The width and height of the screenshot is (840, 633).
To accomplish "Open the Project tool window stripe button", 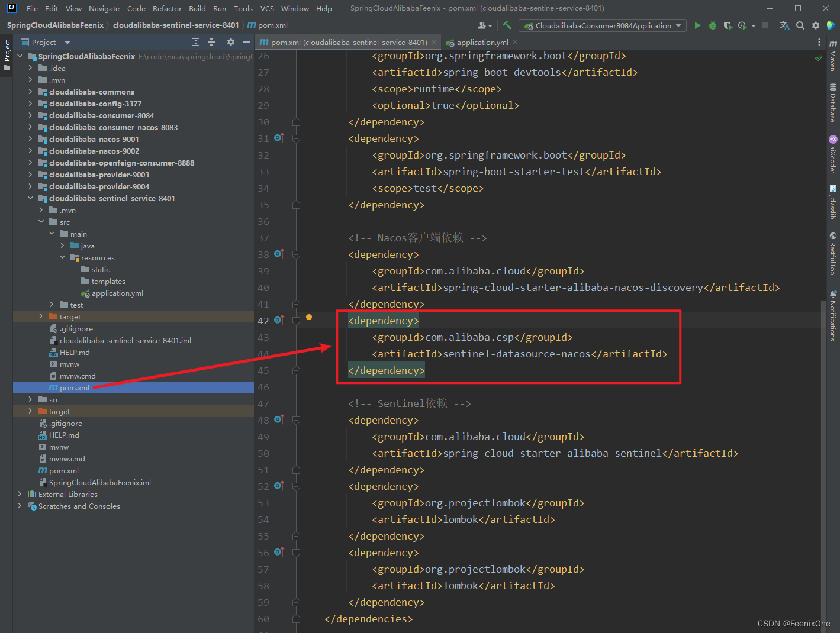I will pyautogui.click(x=7, y=55).
